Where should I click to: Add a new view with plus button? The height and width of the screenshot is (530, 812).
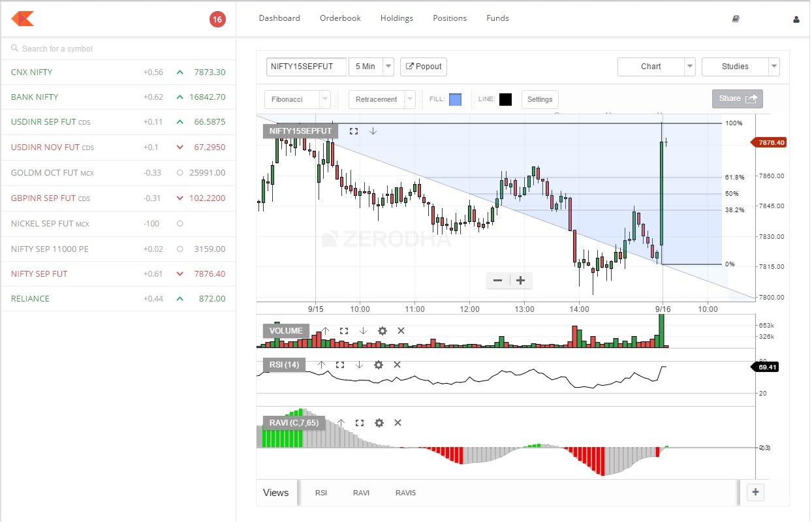[755, 492]
